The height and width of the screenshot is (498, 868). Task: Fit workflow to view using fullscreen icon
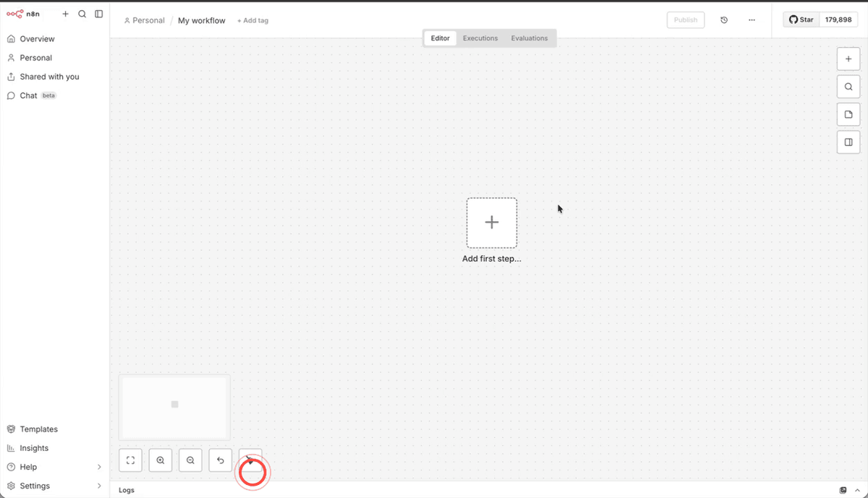(130, 460)
